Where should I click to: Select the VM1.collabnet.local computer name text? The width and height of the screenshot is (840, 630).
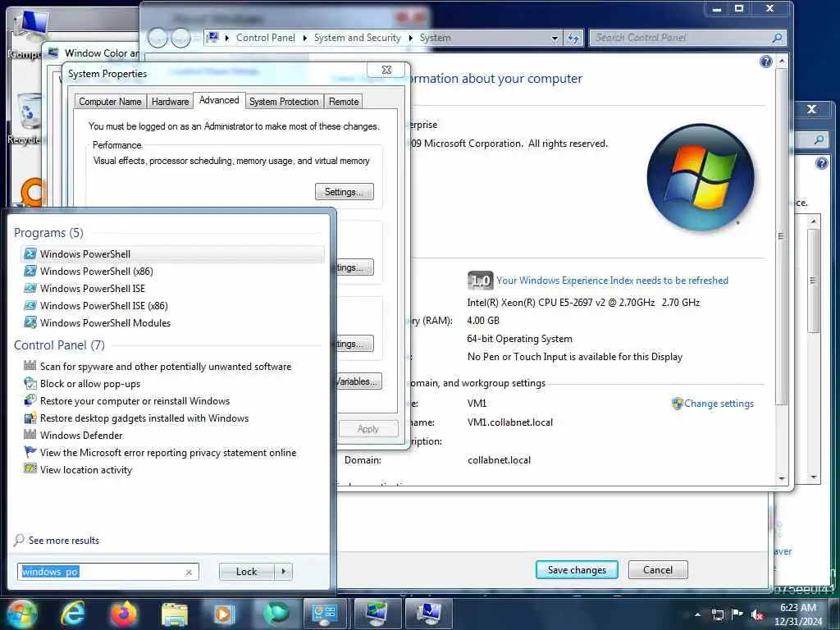[510, 422]
